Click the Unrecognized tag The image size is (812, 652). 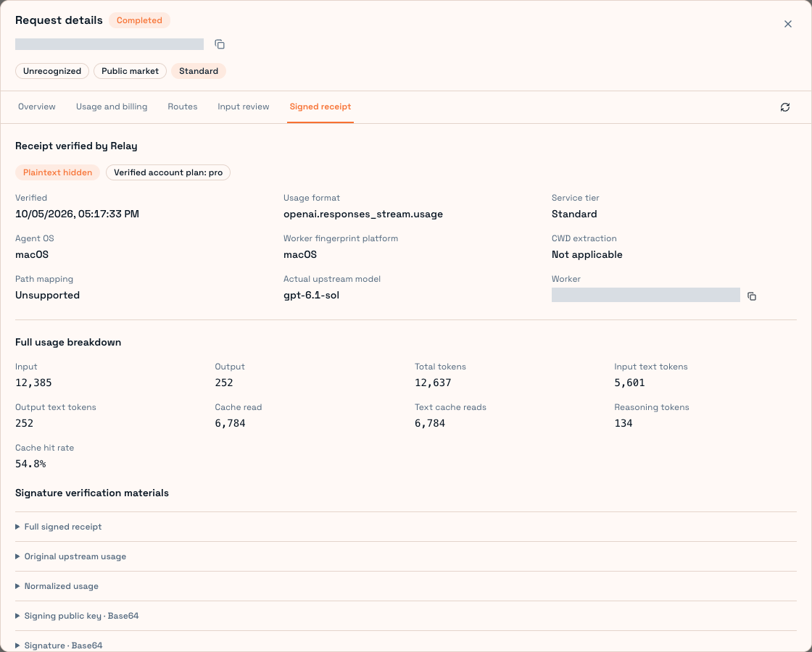(x=52, y=71)
